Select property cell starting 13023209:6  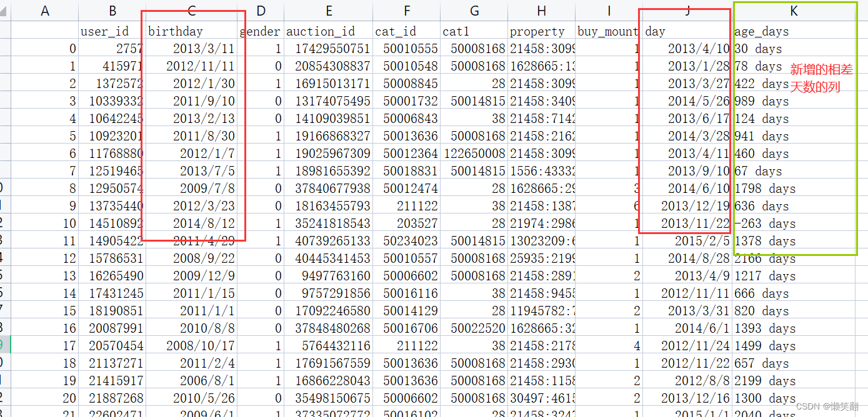click(x=542, y=241)
